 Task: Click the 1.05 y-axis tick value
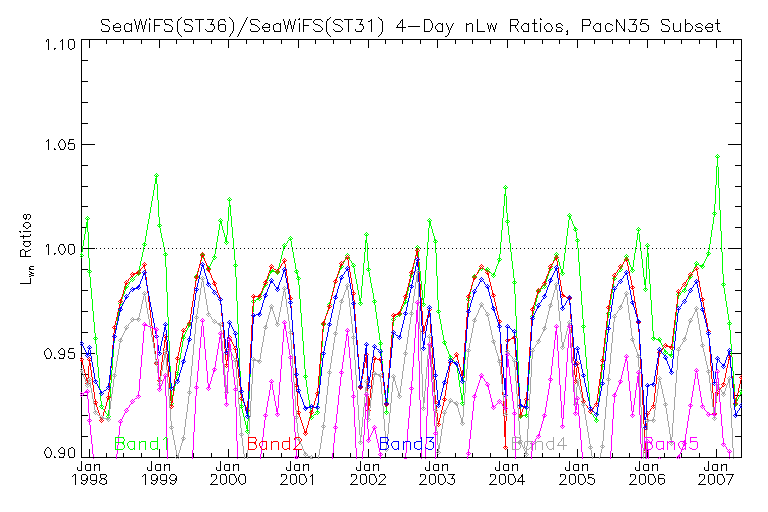click(x=60, y=145)
